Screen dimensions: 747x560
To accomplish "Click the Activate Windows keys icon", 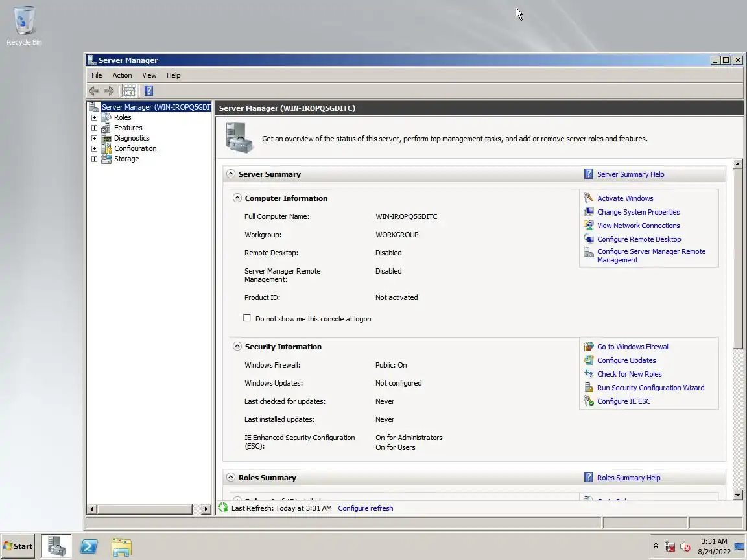I will (x=589, y=198).
